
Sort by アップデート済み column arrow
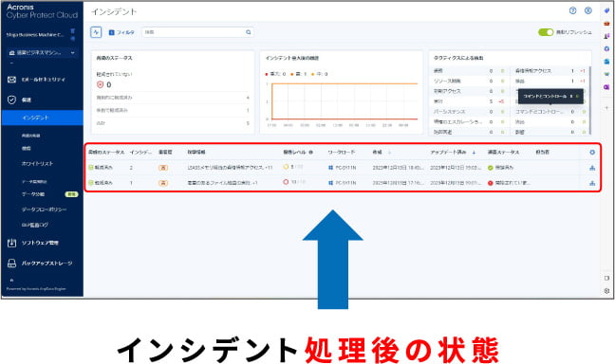click(x=474, y=152)
